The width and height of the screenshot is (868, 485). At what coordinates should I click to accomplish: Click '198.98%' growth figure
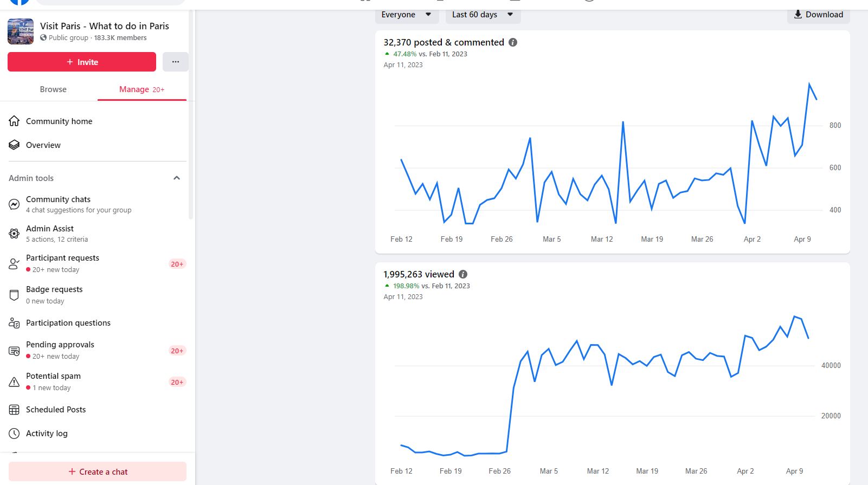[x=407, y=286]
